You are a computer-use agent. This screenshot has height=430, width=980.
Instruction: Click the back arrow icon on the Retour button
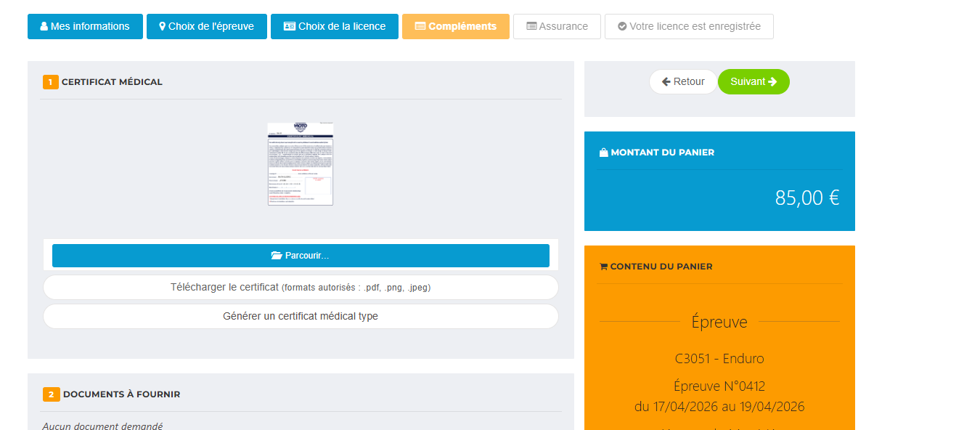point(667,81)
